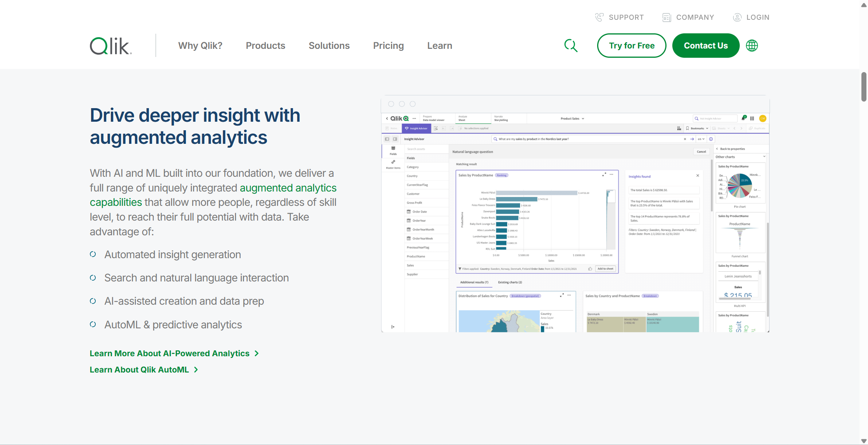Click the Try for Free button
The image size is (868, 445).
pyautogui.click(x=632, y=46)
